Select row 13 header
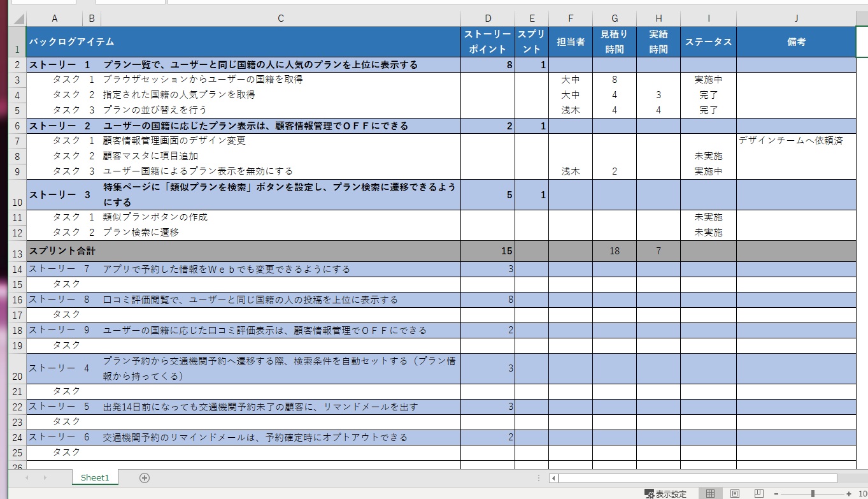The width and height of the screenshot is (868, 499). click(x=17, y=251)
